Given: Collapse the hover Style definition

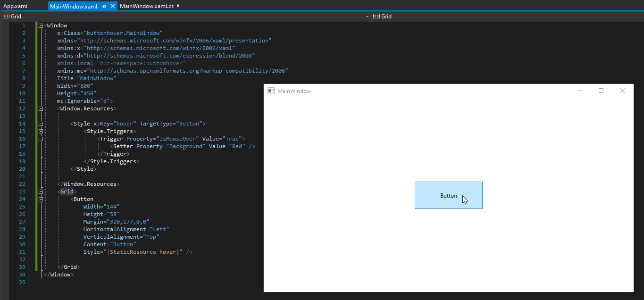Looking at the screenshot, I should pyautogui.click(x=41, y=124).
